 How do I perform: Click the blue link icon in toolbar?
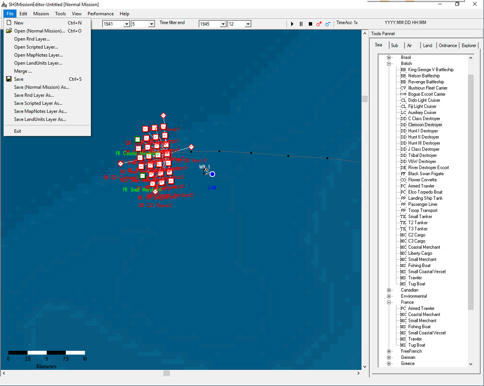(x=328, y=24)
